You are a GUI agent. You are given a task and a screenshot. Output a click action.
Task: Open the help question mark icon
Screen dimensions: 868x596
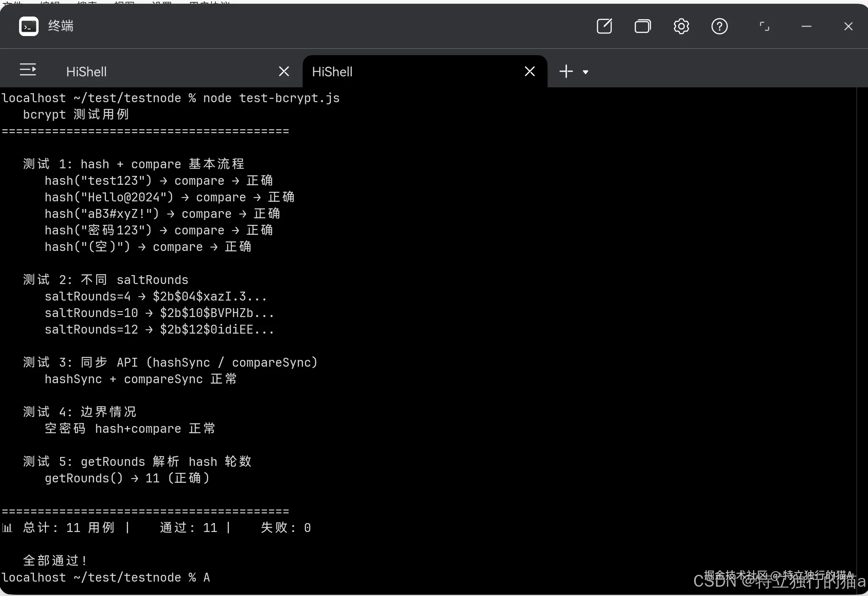(x=719, y=26)
